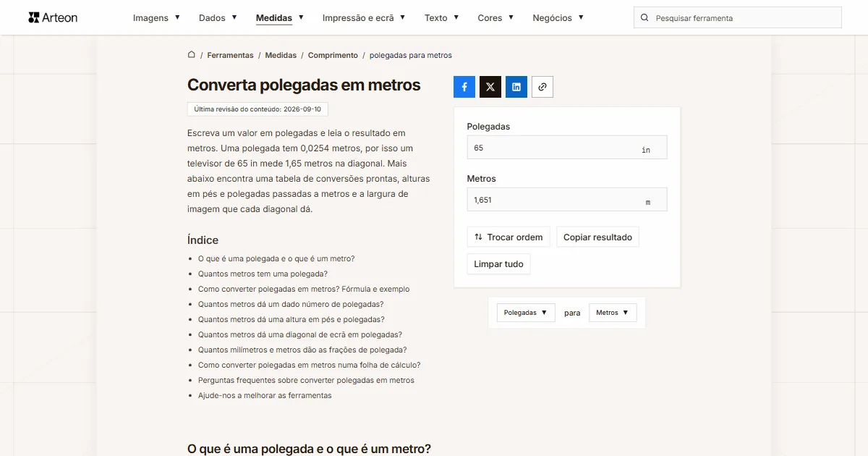Jump to 'diagonal de ecrã' index entry
Viewport: 868px width, 456px height.
(x=300, y=334)
